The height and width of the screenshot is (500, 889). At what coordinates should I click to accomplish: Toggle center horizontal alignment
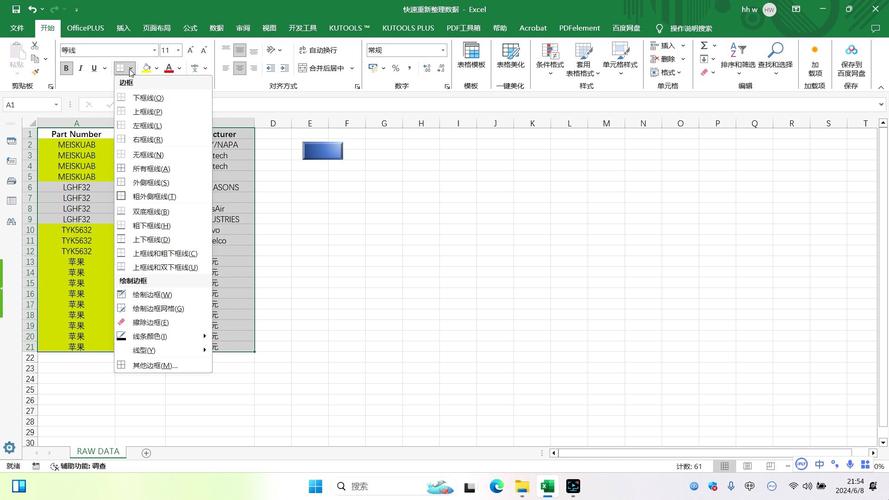tap(240, 68)
